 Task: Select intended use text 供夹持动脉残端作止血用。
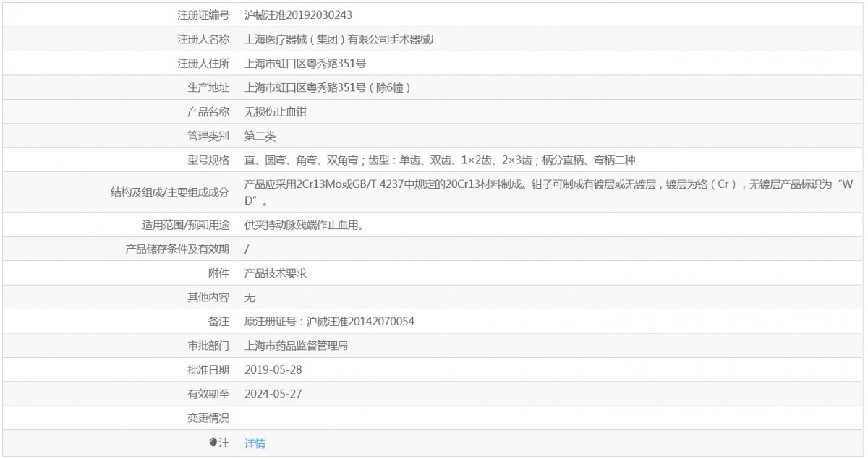coord(304,225)
